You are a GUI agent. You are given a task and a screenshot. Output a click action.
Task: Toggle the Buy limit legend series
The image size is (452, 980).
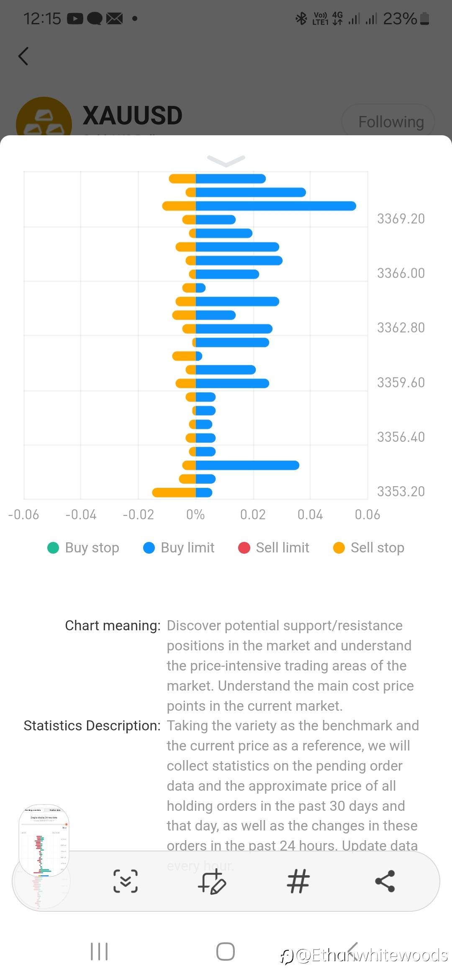[179, 548]
